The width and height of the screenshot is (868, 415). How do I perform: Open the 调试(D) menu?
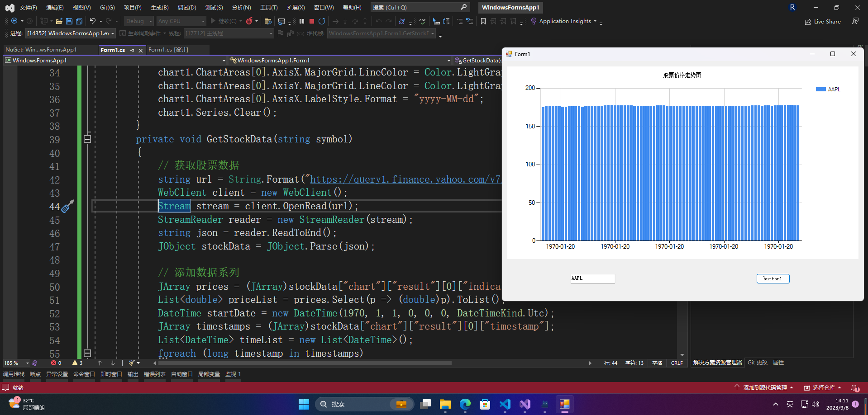pos(186,8)
